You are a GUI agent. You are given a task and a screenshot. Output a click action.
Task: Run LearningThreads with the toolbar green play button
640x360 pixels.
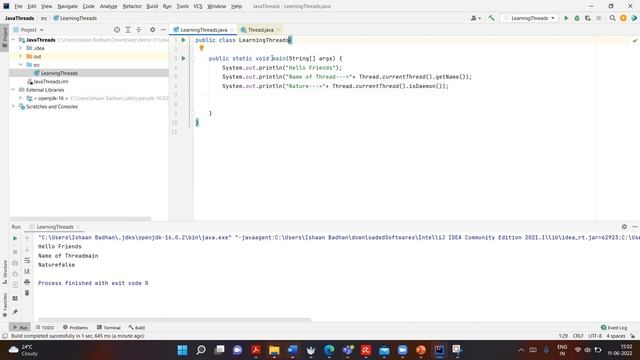point(566,18)
